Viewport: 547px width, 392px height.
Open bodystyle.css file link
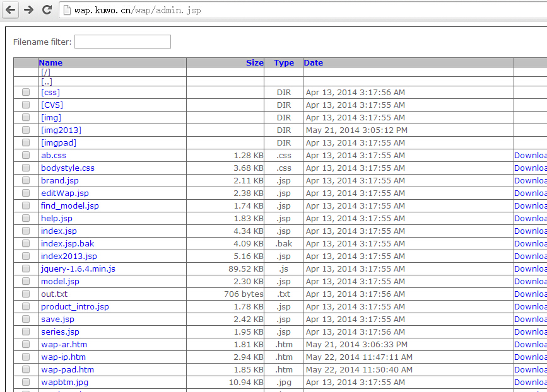pyautogui.click(x=68, y=168)
